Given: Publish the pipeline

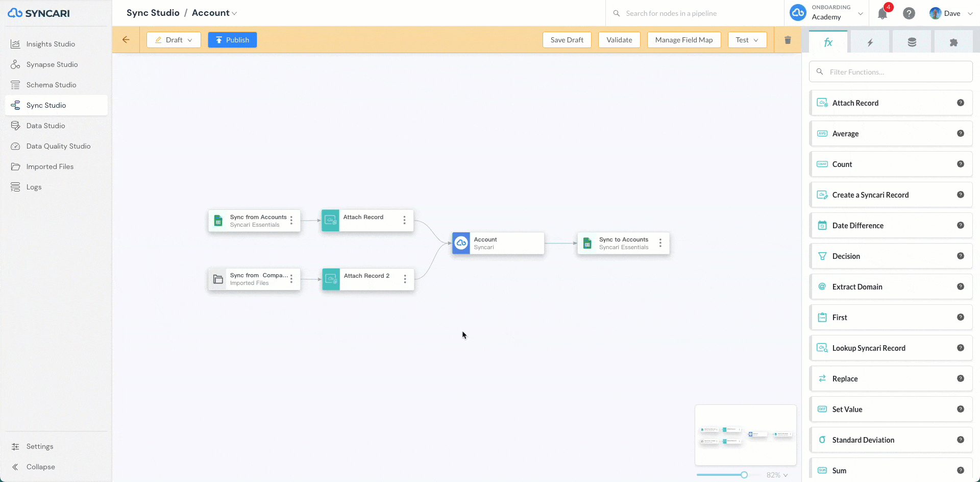Looking at the screenshot, I should (232, 40).
